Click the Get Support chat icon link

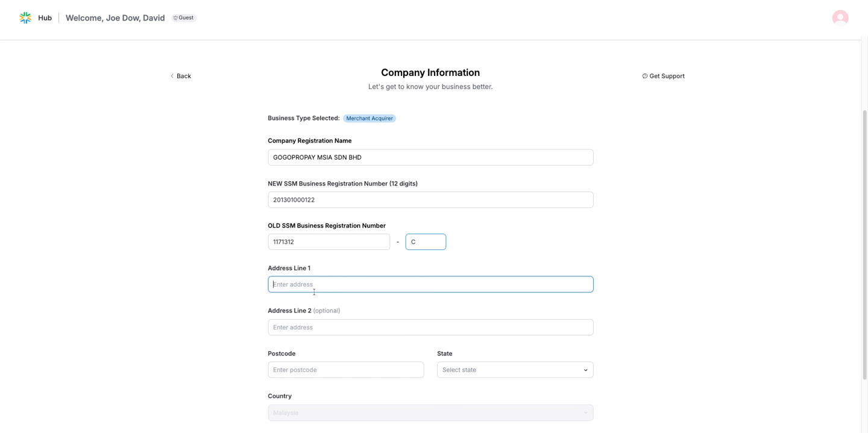pyautogui.click(x=663, y=76)
